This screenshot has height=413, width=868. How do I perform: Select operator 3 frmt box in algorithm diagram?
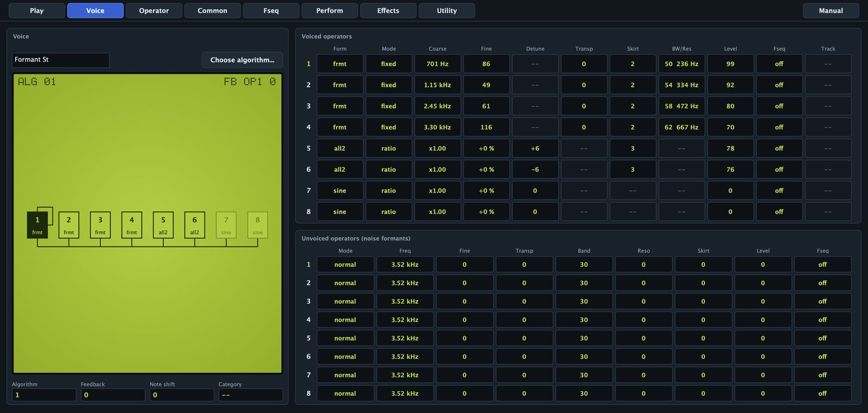(100, 225)
